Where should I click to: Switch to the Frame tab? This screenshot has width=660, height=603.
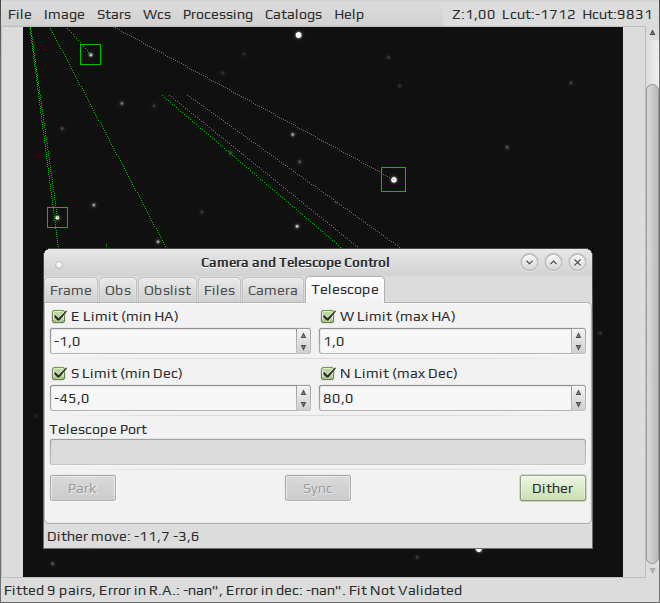tap(71, 290)
